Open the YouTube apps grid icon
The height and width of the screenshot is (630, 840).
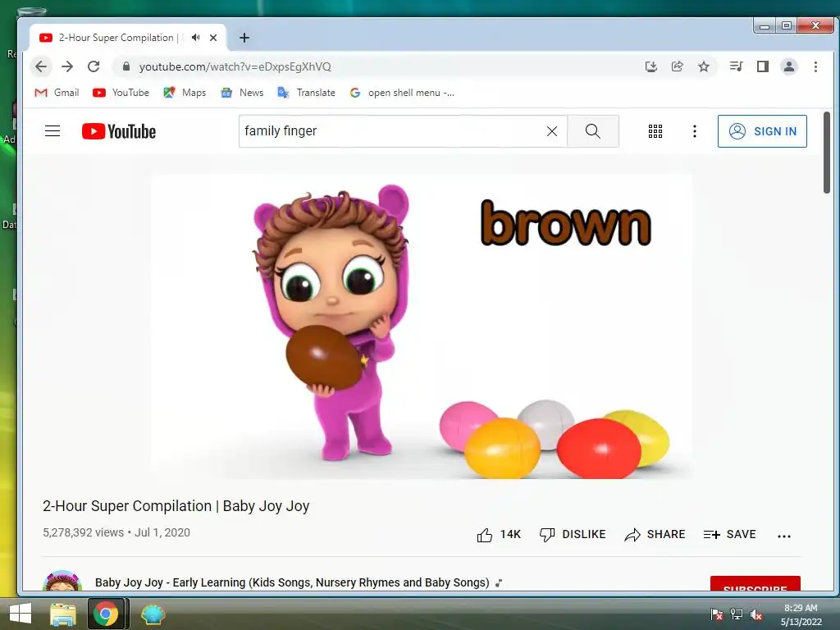(x=655, y=131)
